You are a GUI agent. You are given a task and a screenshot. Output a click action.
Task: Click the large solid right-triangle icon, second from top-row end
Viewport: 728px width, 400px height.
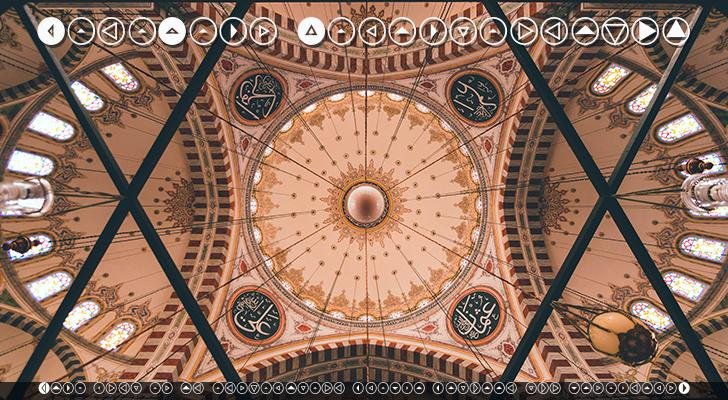click(x=645, y=31)
